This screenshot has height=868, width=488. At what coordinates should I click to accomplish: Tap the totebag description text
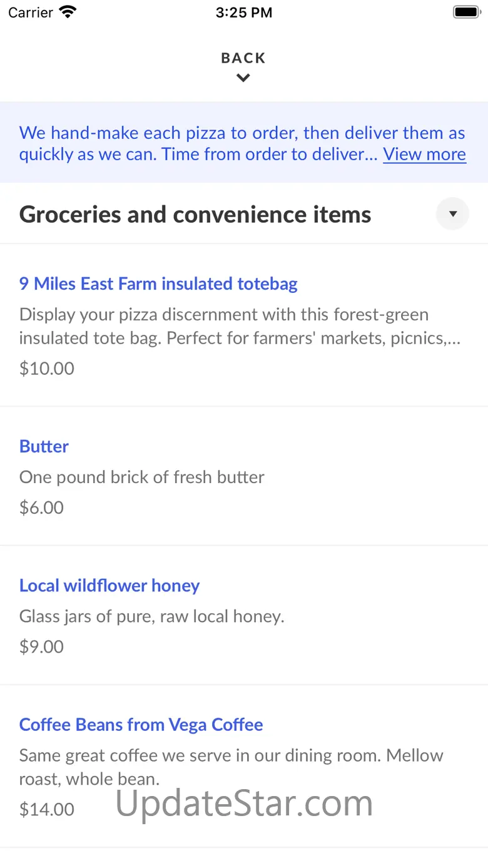coord(240,326)
